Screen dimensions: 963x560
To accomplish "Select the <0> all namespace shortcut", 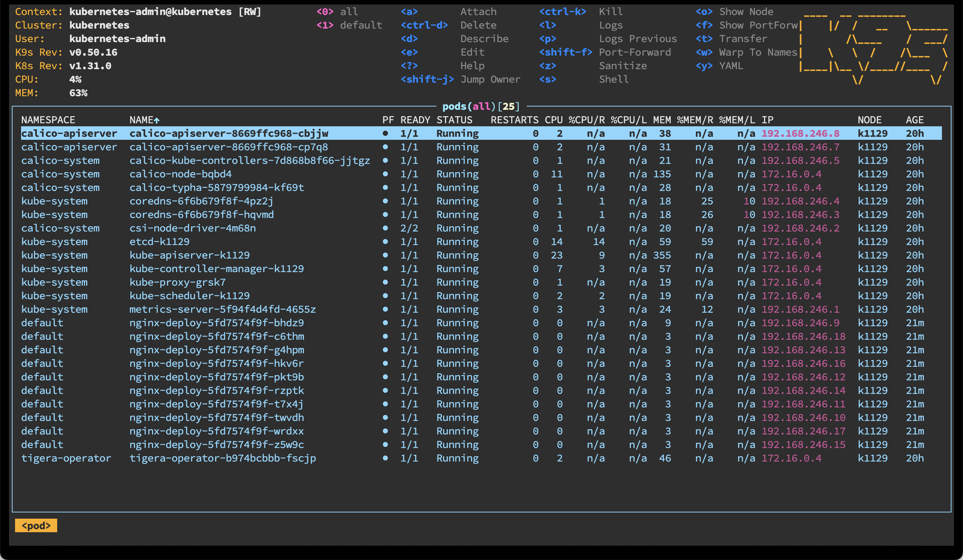I will pos(337,12).
